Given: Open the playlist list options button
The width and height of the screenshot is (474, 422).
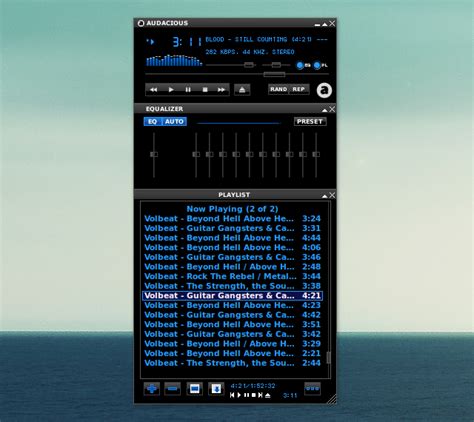Looking at the screenshot, I should pyautogui.click(x=313, y=389).
